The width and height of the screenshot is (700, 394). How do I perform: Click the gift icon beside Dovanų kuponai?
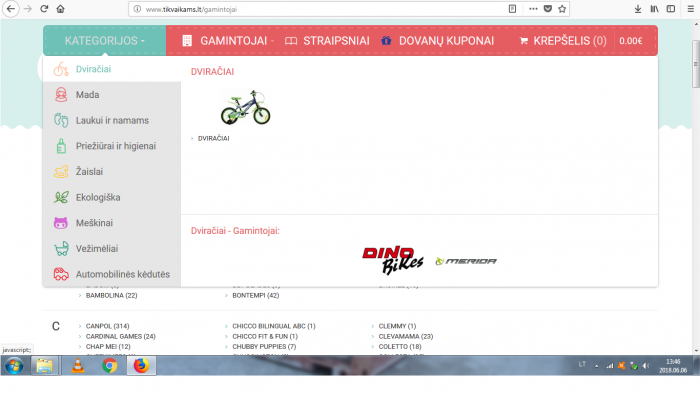tap(386, 41)
